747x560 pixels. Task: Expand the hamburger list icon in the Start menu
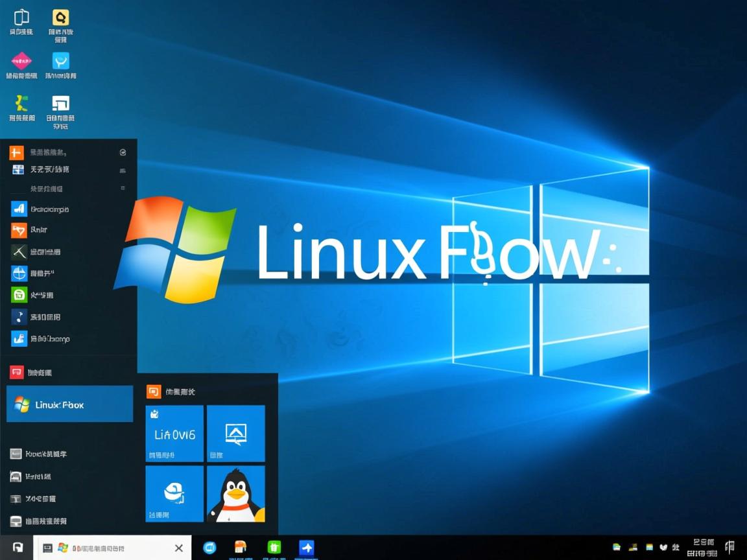[123, 189]
